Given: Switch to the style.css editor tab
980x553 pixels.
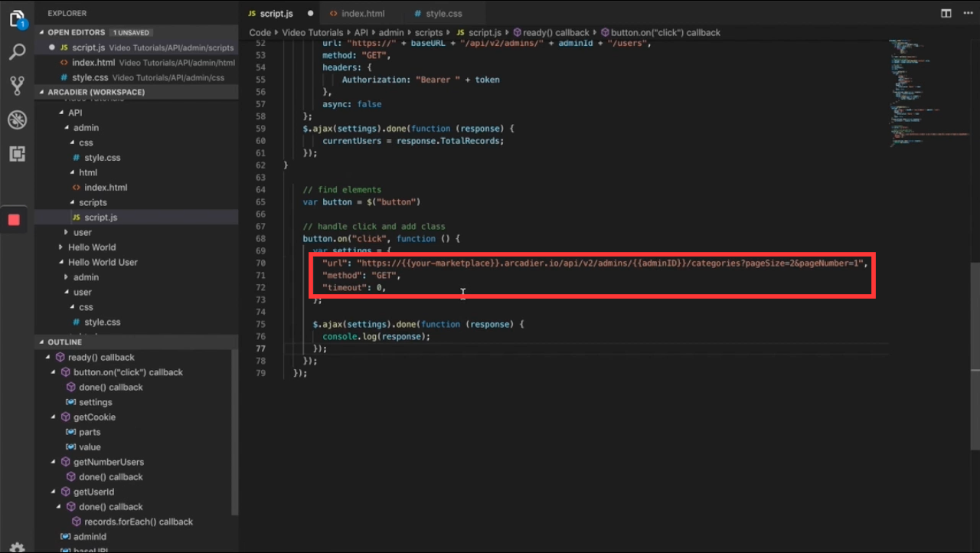Looking at the screenshot, I should (x=444, y=14).
